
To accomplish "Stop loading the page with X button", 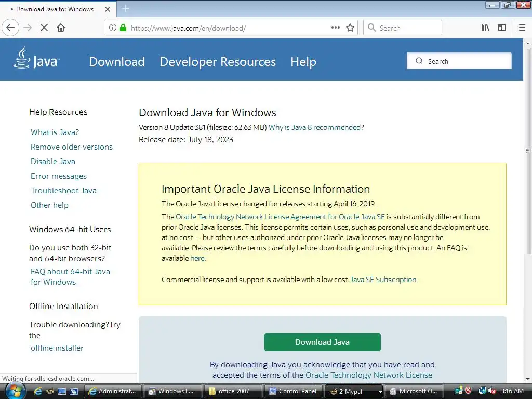I will [x=44, y=28].
